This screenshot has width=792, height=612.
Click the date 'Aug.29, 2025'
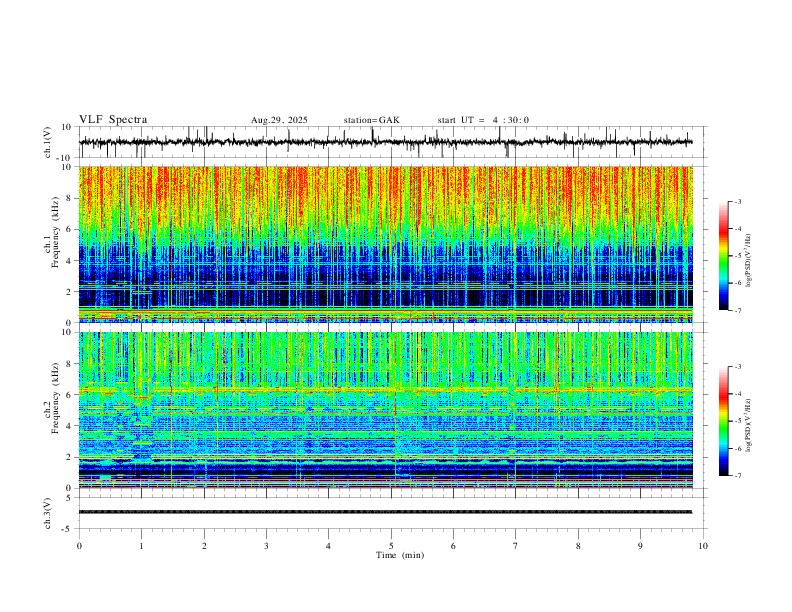coord(279,120)
